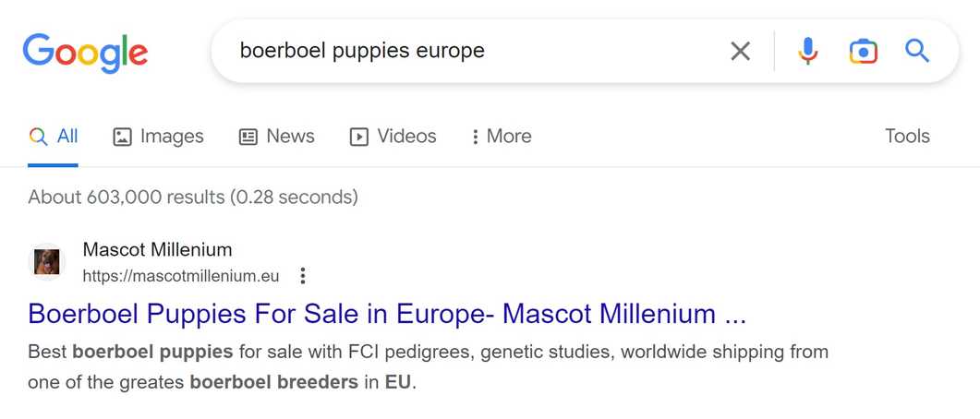Click the https://mascotmillenium.eu URL
Image resolution: width=980 pixels, height=419 pixels.
pos(180,276)
